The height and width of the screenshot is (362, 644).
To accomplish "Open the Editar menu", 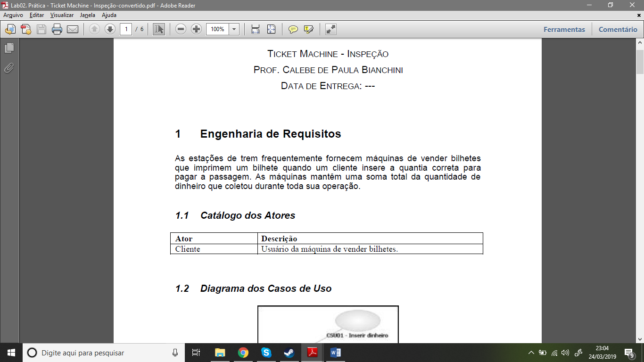I will coord(37,15).
